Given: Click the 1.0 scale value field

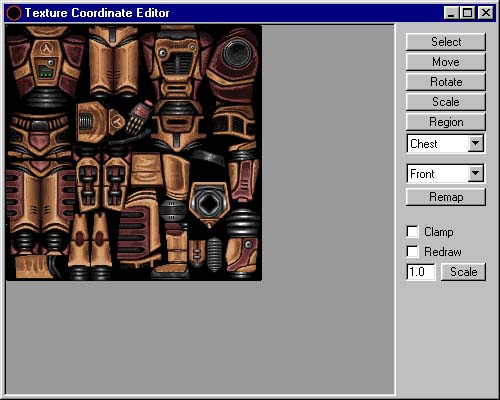Looking at the screenshot, I should coord(421,272).
